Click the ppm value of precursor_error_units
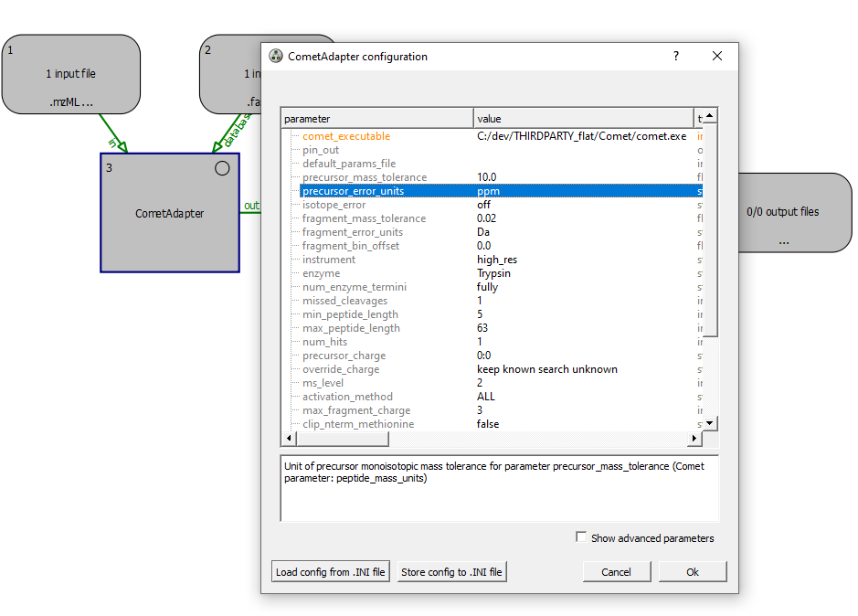Screen dimensions: 858x616 tap(489, 191)
